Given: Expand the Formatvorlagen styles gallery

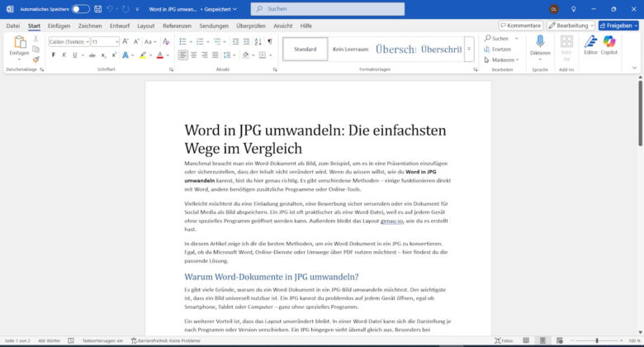Looking at the screenshot, I should tap(469, 49).
